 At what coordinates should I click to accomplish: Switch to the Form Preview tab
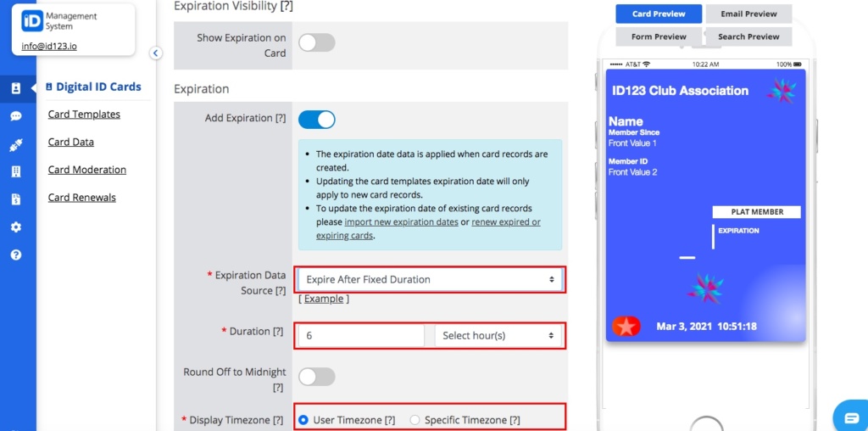pyautogui.click(x=659, y=36)
